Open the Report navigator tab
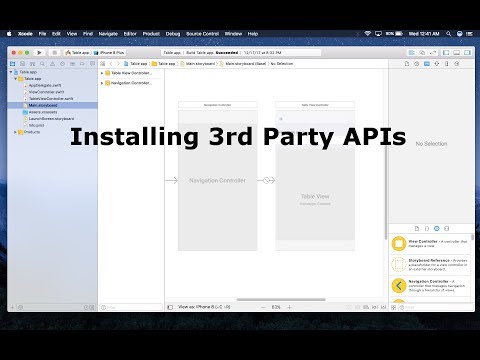Image resolution: width=480 pixels, height=360 pixels. 92,64
